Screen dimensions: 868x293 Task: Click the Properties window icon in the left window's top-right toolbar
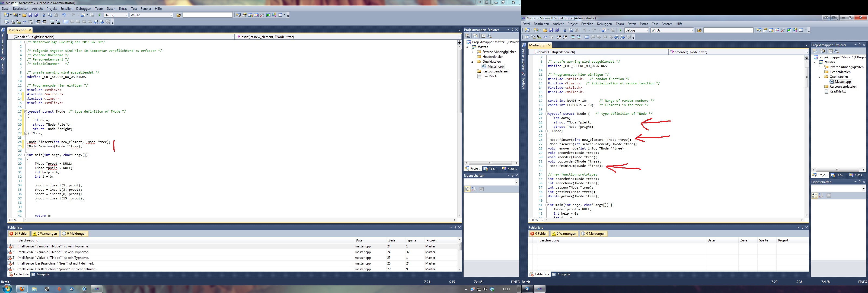coord(244,15)
